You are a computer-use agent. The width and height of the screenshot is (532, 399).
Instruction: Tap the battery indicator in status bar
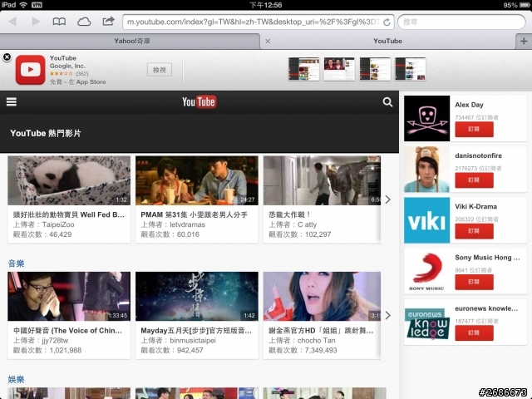[524, 5]
